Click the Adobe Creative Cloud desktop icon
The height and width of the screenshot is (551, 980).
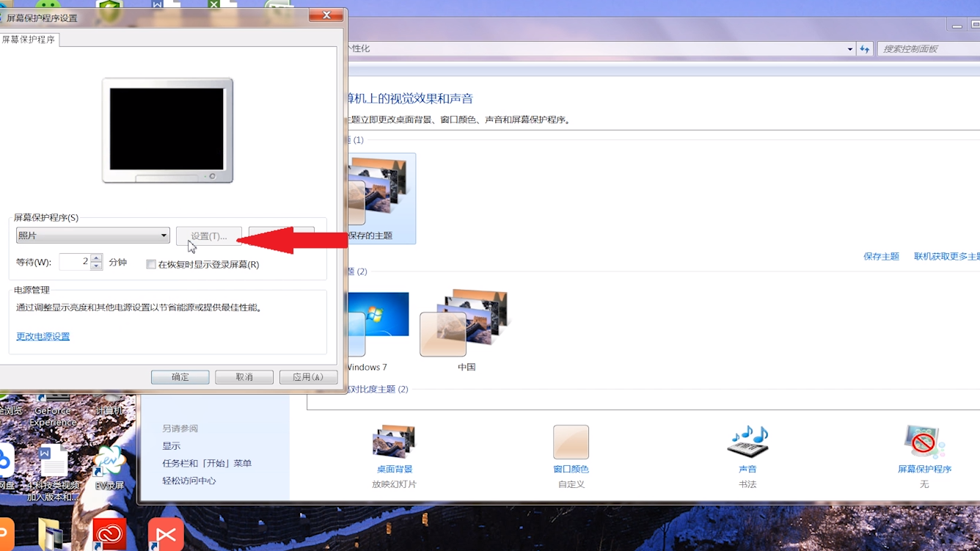109,534
